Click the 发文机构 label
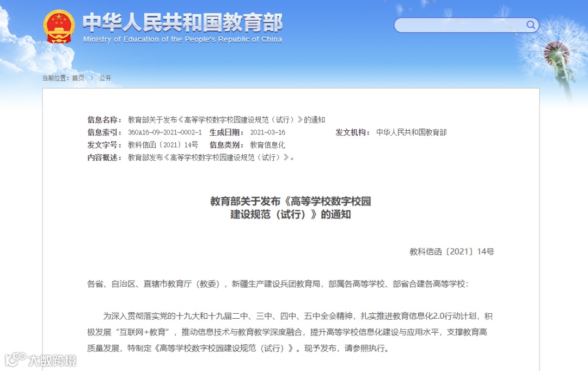Screen dimensions: 588x371 click(352, 132)
